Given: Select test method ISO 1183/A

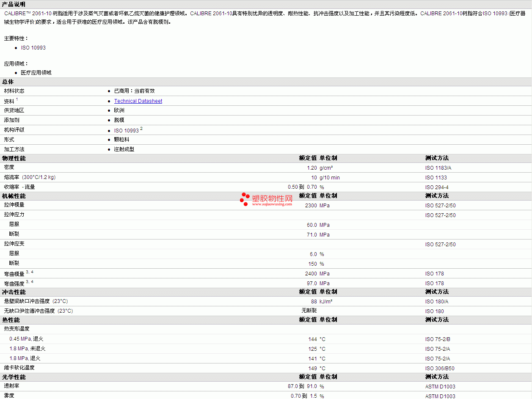Looking at the screenshot, I should pyautogui.click(x=438, y=168).
